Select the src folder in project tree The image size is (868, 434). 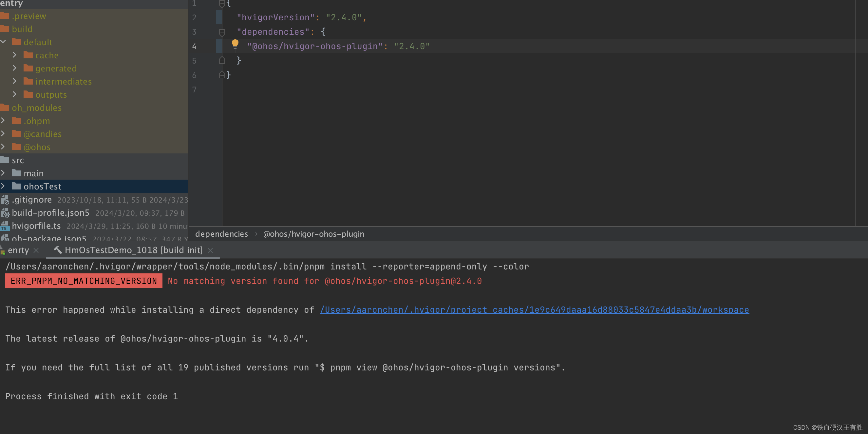click(18, 160)
